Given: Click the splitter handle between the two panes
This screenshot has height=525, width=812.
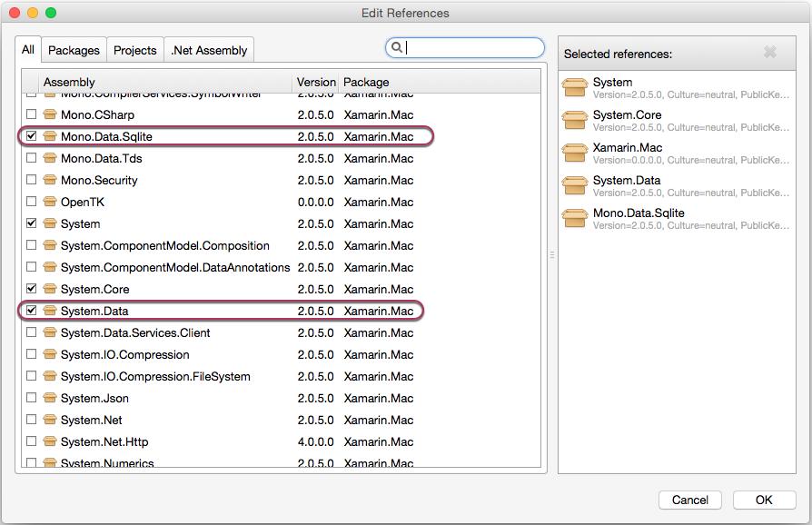Looking at the screenshot, I should pyautogui.click(x=552, y=254).
